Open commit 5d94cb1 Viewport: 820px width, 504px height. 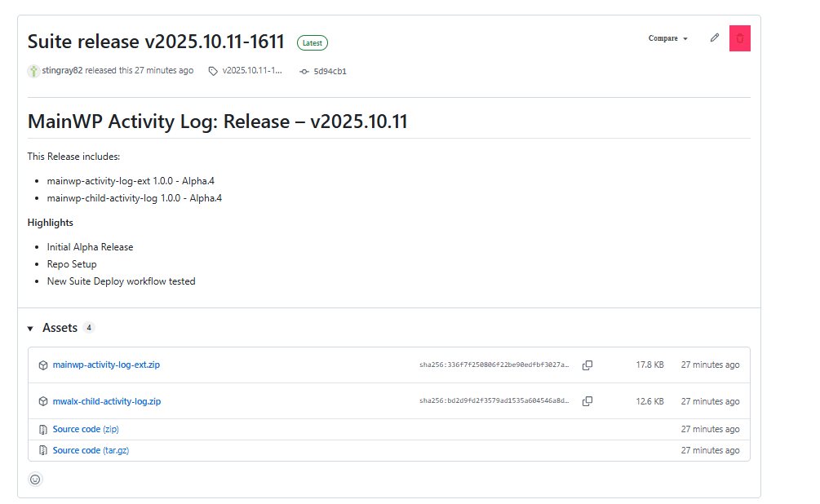coord(330,72)
